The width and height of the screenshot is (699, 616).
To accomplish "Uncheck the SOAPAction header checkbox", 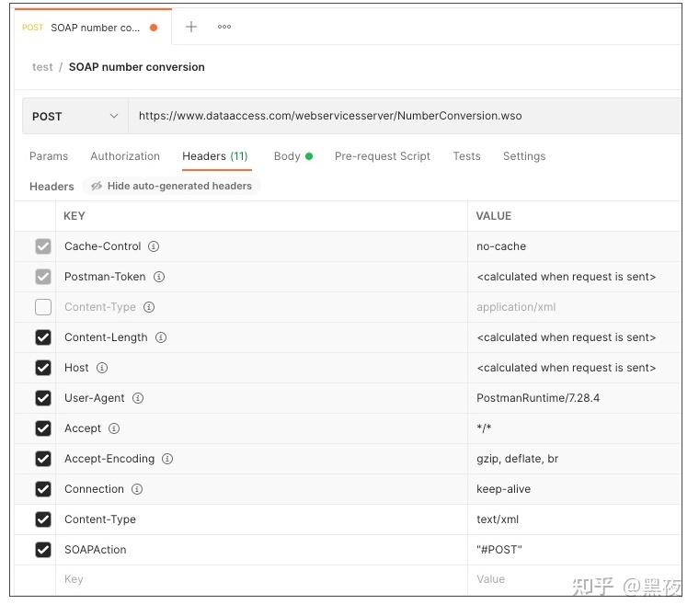I will click(43, 550).
